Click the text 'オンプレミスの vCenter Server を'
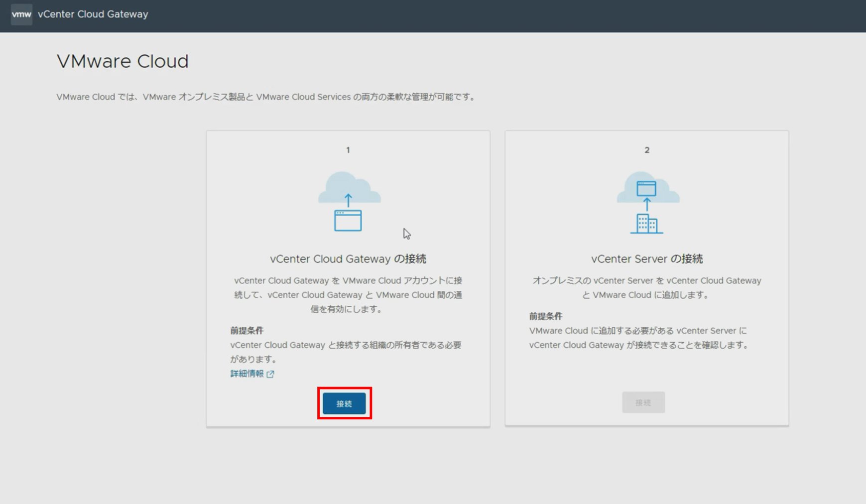866x504 pixels. pyautogui.click(x=598, y=281)
